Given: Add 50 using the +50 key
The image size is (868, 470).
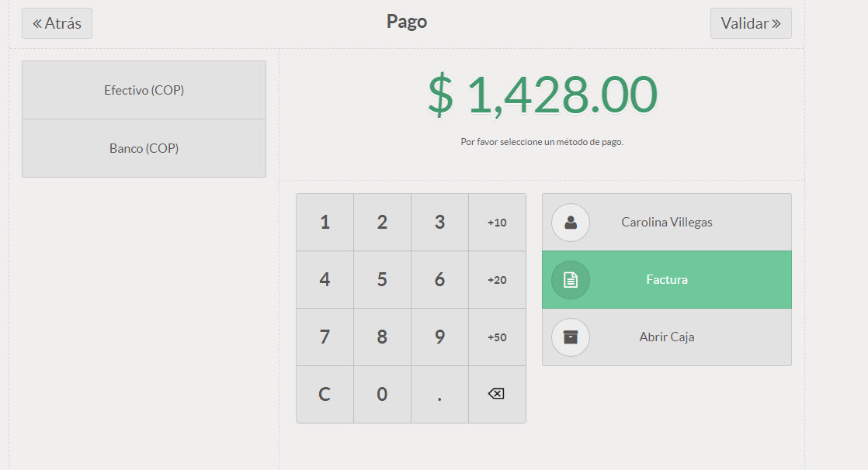Looking at the screenshot, I should click(x=497, y=337).
